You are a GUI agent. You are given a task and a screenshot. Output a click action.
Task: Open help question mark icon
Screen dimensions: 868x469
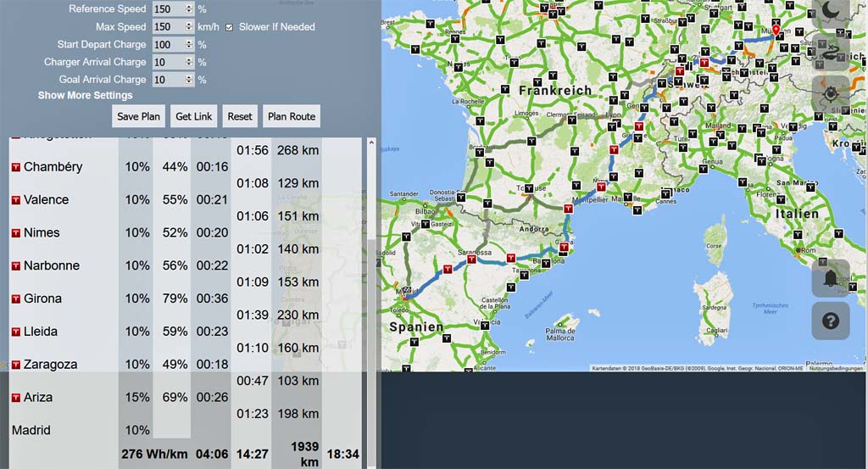click(831, 321)
